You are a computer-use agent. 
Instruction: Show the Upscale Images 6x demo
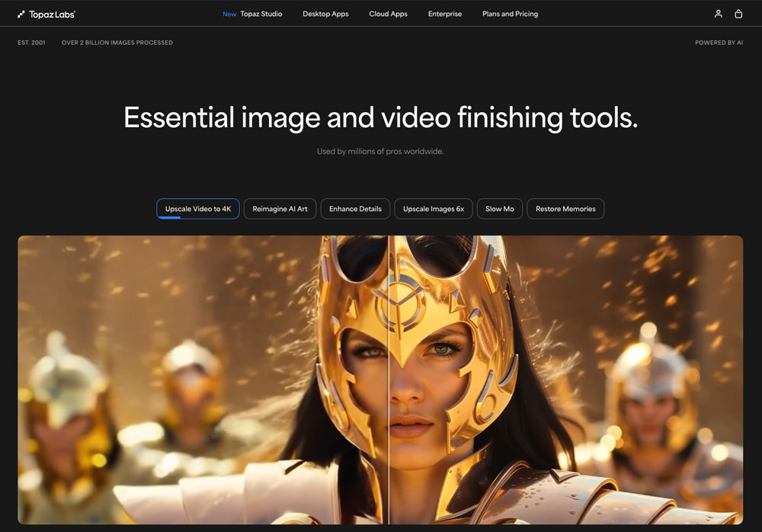(x=433, y=209)
